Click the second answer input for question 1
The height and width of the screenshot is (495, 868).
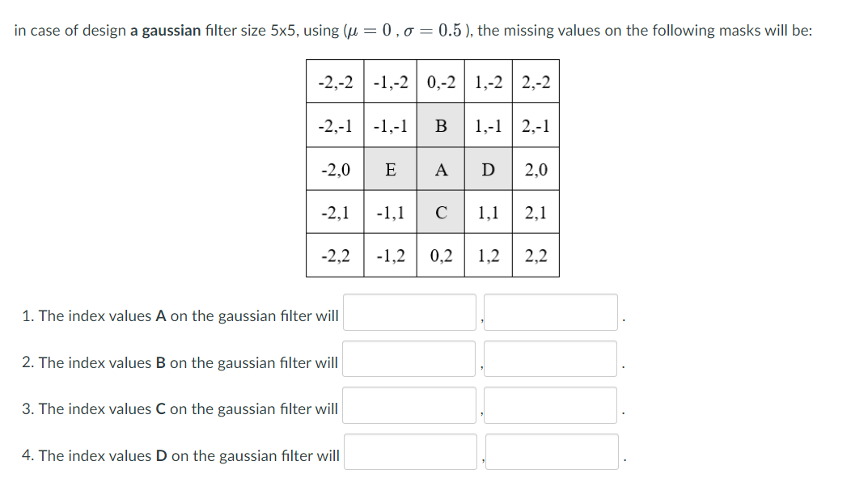pos(549,311)
